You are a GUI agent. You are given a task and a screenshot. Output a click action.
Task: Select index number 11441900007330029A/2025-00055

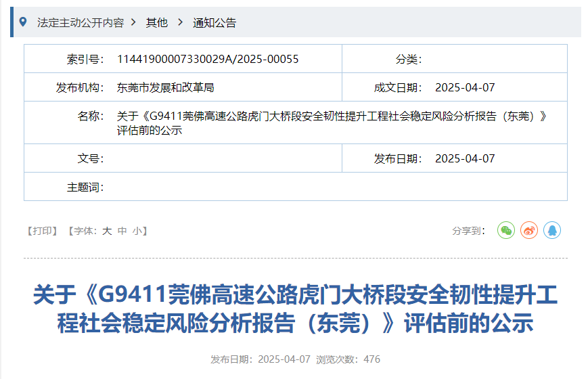pyautogui.click(x=208, y=59)
